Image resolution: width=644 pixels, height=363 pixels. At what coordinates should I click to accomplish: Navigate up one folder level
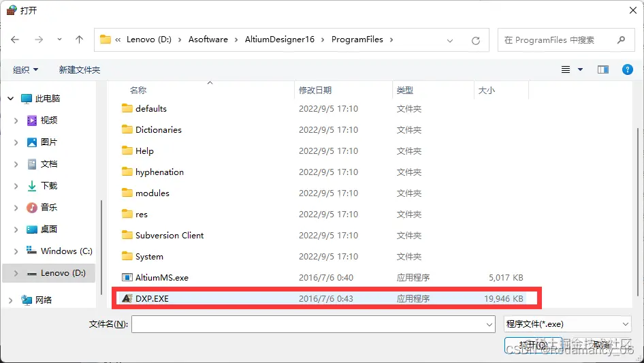coord(79,40)
